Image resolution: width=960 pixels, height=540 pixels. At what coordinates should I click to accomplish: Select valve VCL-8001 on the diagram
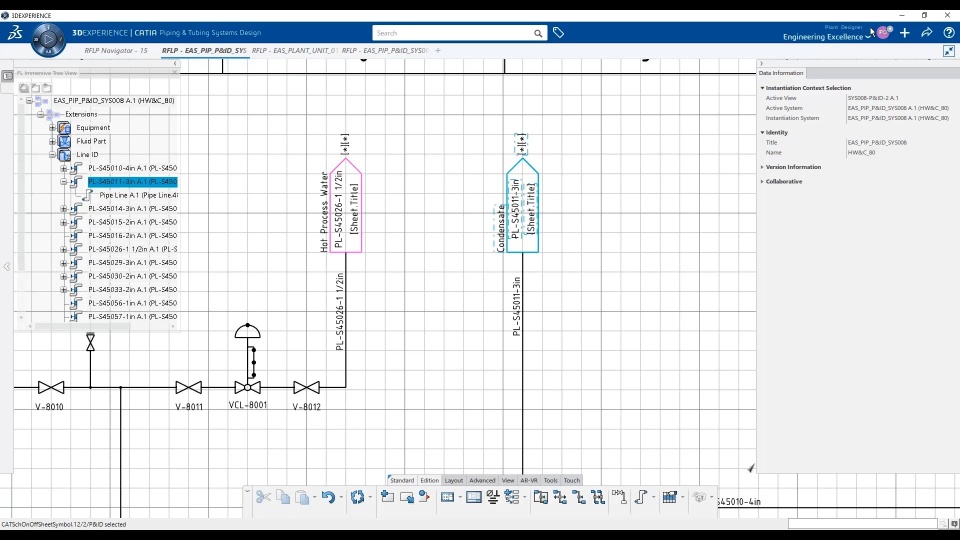[x=247, y=387]
